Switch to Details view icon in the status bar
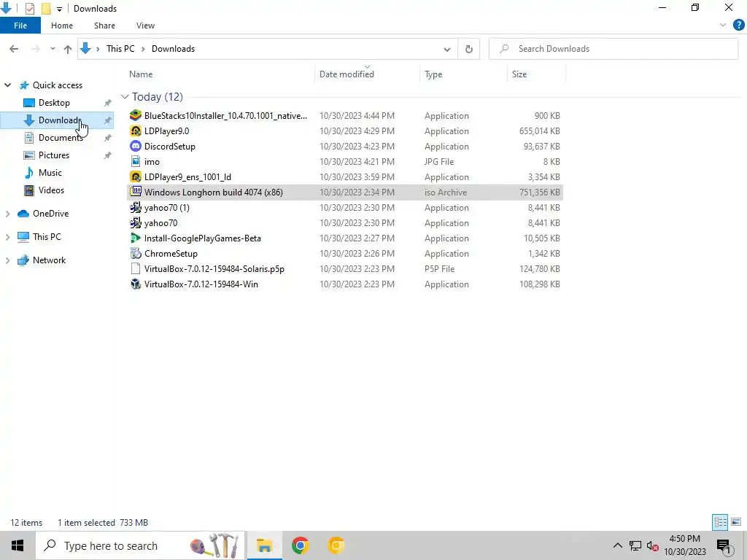The height and width of the screenshot is (560, 747). tap(720, 522)
